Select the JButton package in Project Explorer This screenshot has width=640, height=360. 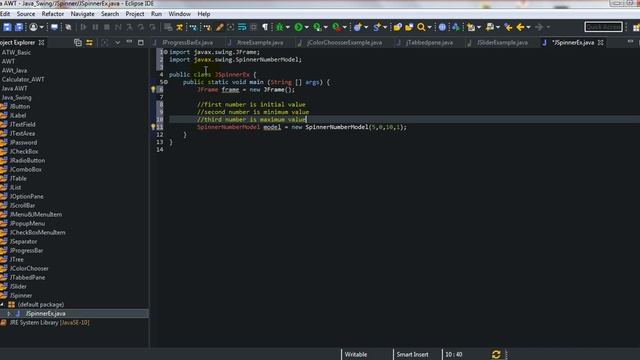pos(20,107)
